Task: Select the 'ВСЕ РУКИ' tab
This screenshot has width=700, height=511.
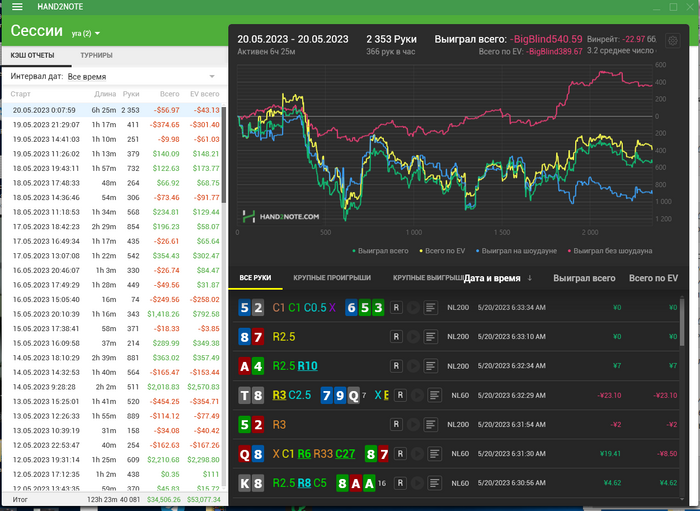Action: pyautogui.click(x=255, y=278)
